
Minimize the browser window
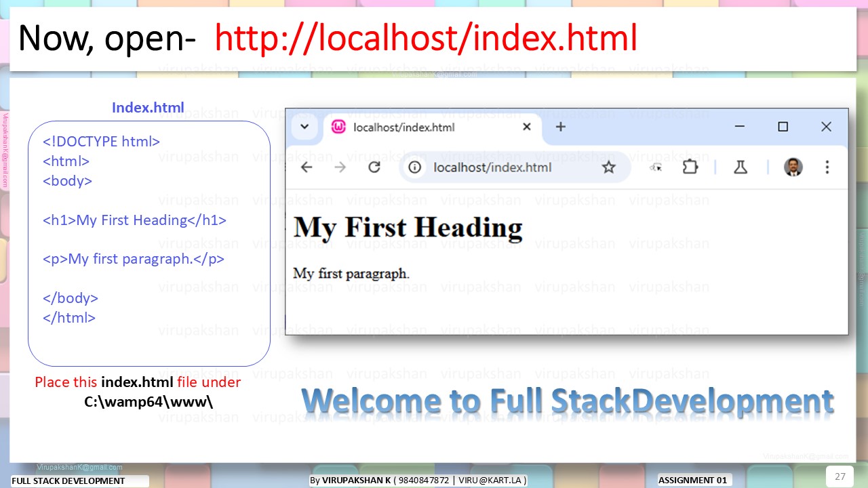pyautogui.click(x=740, y=127)
